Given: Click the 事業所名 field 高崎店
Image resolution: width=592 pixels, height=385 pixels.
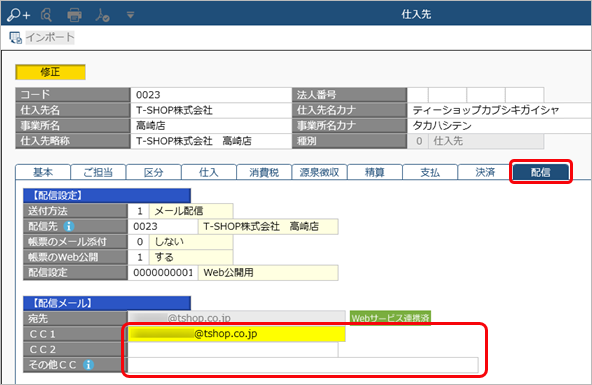Looking at the screenshot, I should click(211, 126).
